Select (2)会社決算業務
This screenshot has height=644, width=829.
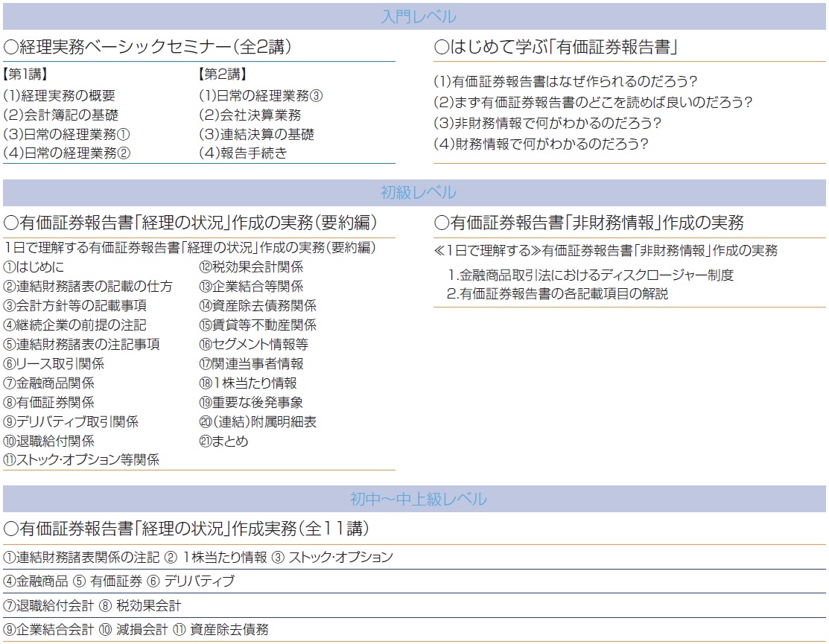pyautogui.click(x=250, y=115)
